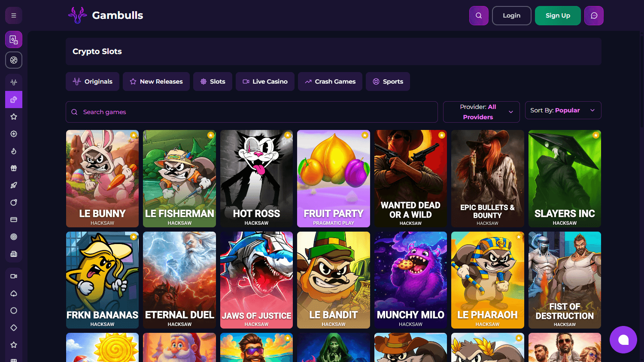Image resolution: width=644 pixels, height=362 pixels.
Task: Launch the Fruit Party game
Action: [x=334, y=178]
